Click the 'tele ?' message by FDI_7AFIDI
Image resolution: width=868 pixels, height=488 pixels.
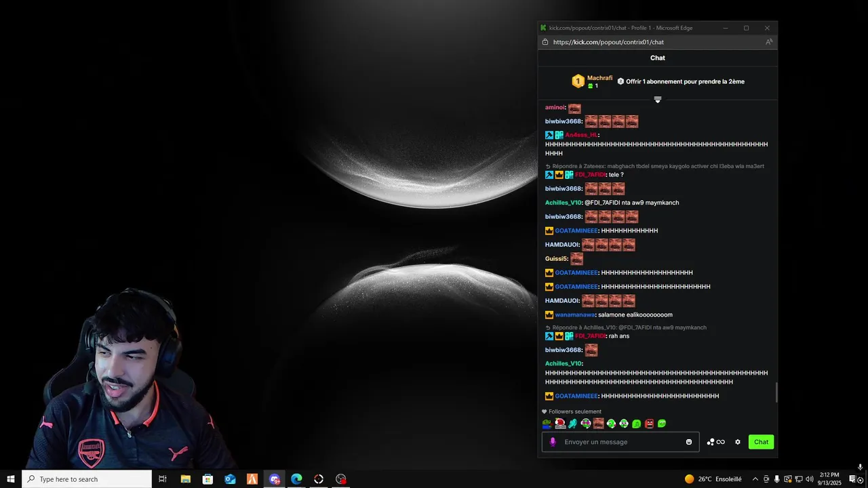pos(616,175)
